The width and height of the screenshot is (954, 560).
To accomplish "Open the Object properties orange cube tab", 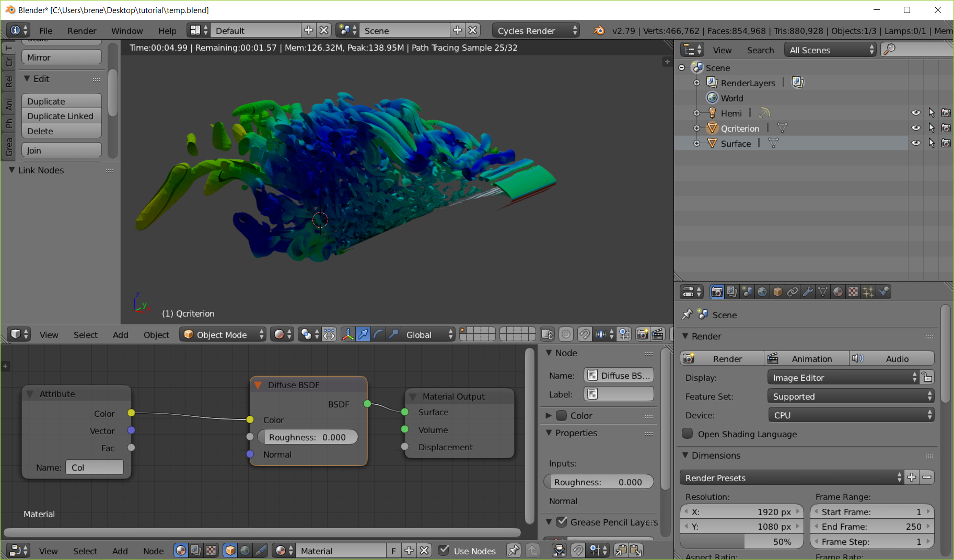I will point(777,291).
